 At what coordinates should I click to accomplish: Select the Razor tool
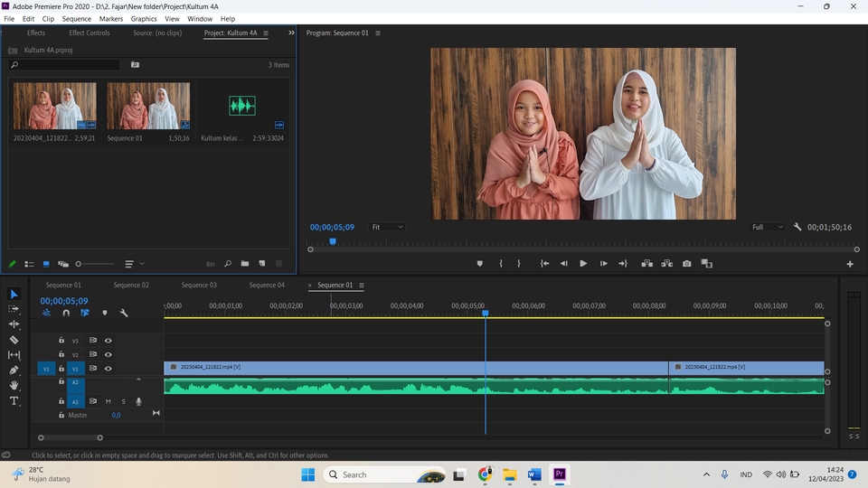(14, 340)
